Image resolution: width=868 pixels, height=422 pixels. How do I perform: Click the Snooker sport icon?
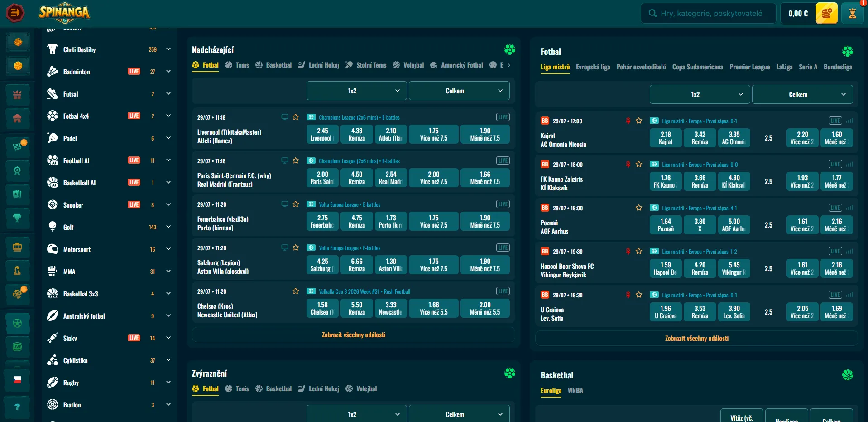tap(53, 205)
